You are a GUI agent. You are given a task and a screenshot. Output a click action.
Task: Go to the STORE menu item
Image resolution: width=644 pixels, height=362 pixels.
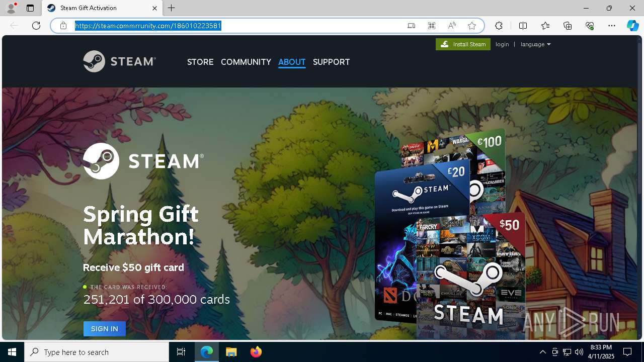point(200,62)
